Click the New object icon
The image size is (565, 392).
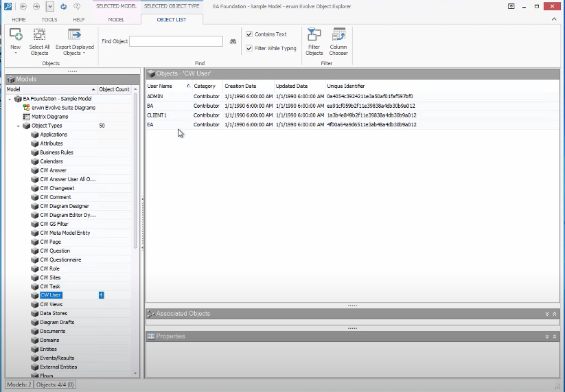point(15,36)
